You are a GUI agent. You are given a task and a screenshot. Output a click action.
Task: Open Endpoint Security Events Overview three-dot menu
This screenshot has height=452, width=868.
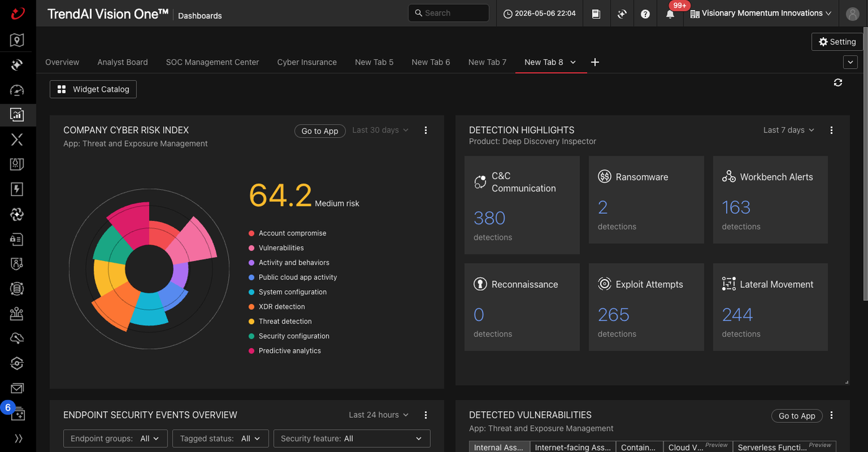click(426, 415)
